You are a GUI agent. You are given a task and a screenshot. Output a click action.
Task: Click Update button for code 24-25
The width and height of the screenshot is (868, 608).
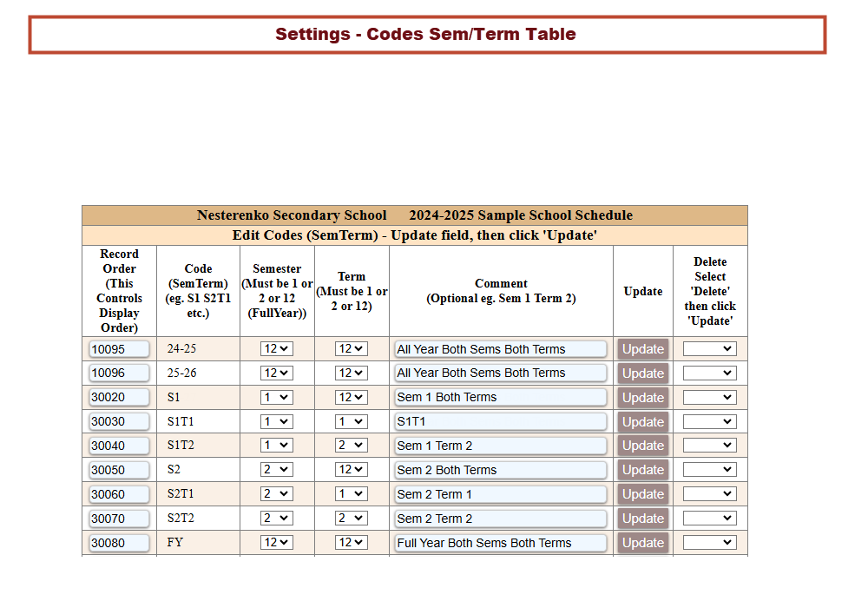[x=643, y=349]
